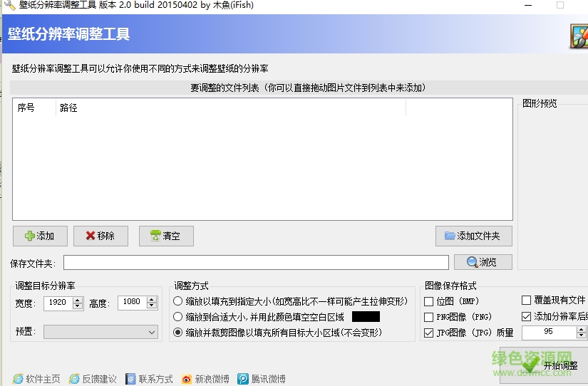Click the 新浪微博 Weibo icon
The image size is (588, 386).
coord(186,379)
